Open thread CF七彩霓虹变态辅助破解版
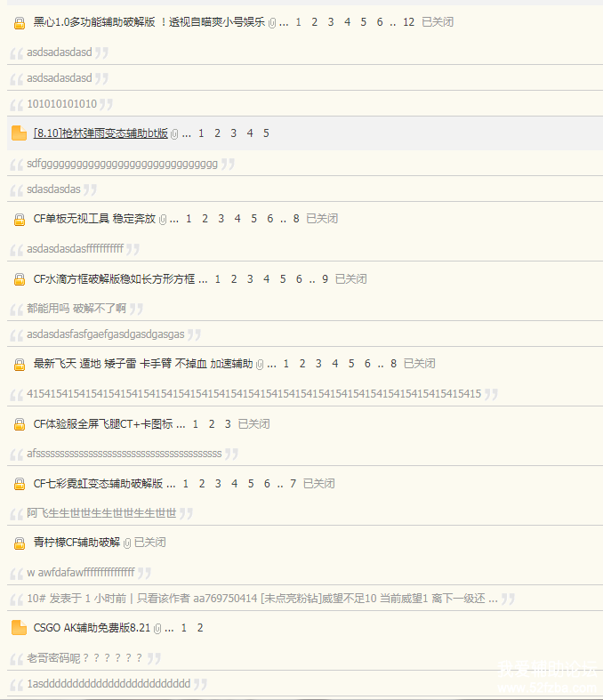The width and height of the screenshot is (603, 700). 98,483
